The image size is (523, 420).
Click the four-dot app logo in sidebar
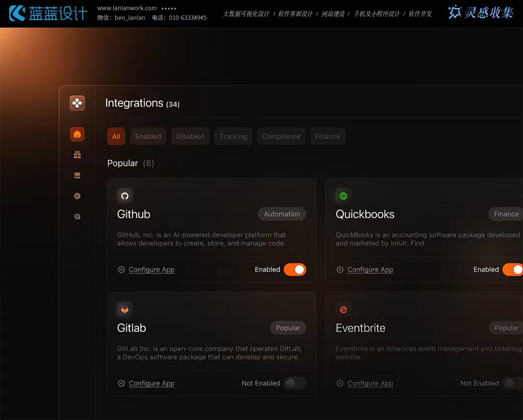[77, 103]
